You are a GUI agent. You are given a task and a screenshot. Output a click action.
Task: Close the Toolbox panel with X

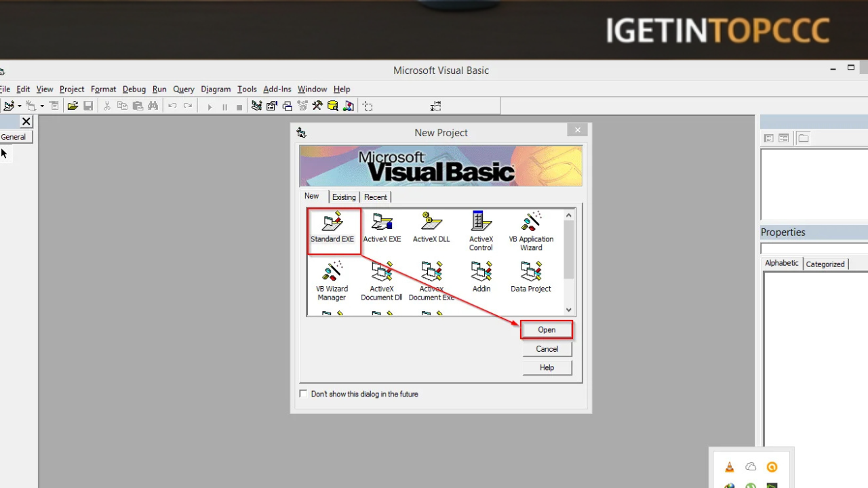(26, 122)
